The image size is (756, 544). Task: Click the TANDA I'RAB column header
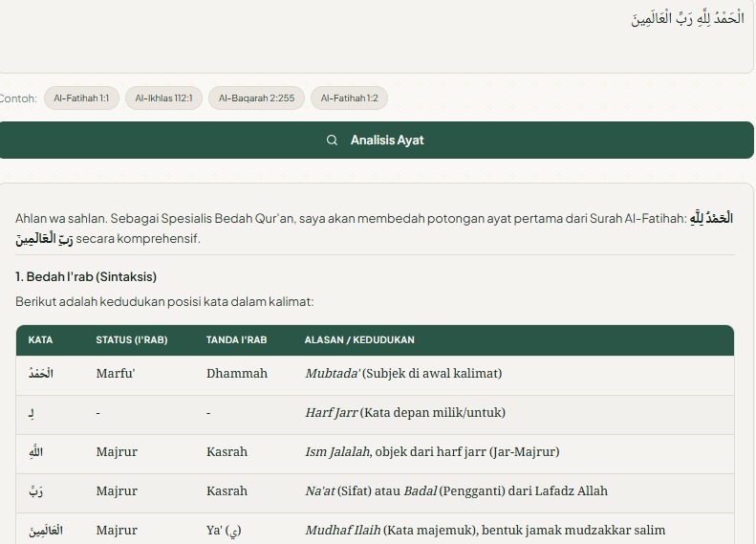click(x=237, y=340)
